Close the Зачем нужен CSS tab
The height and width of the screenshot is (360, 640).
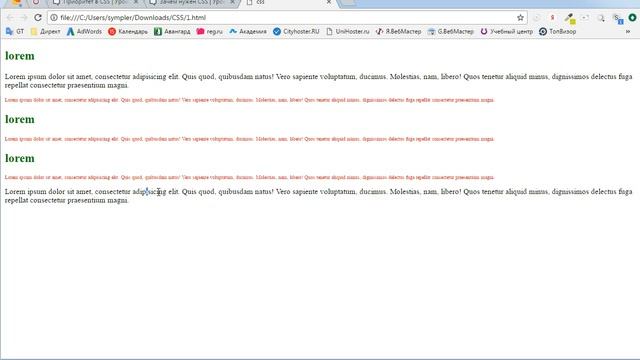232,2
